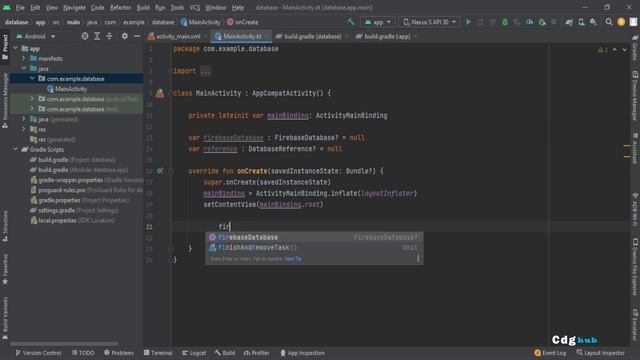
Task: Toggle the Favorites side panel
Action: click(5, 269)
